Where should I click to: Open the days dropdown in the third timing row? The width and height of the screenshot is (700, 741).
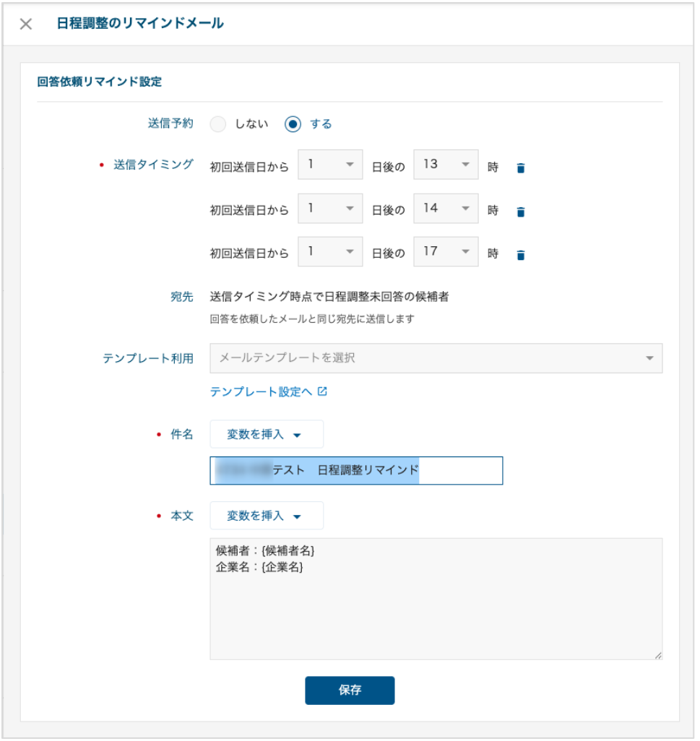point(330,252)
